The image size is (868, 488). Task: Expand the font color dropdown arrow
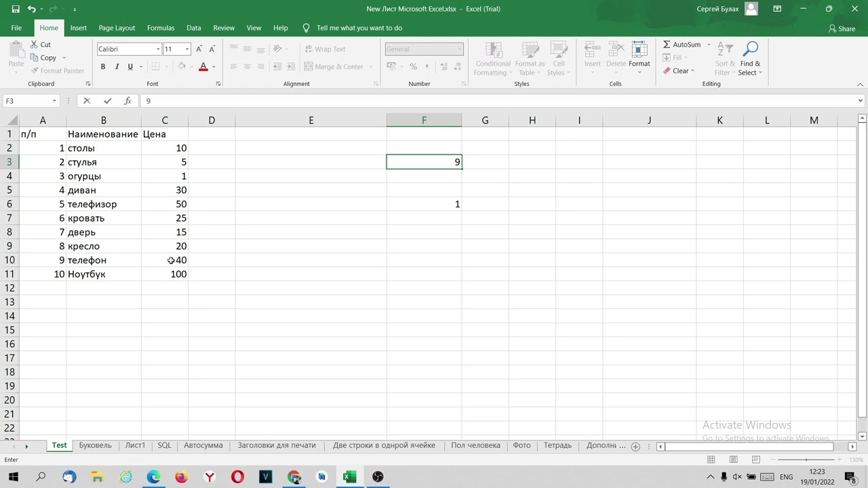(x=214, y=66)
